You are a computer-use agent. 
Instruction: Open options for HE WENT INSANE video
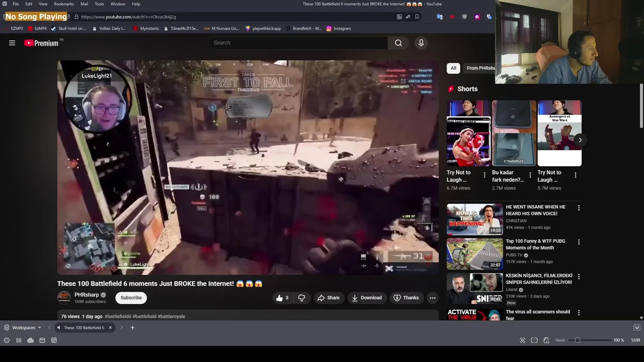(579, 208)
